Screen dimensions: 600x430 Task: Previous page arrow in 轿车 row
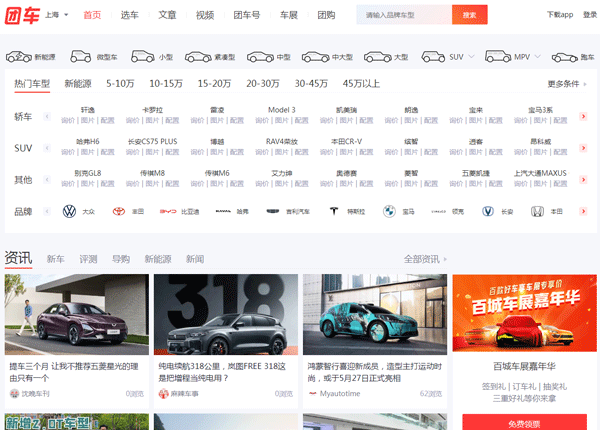click(x=47, y=116)
